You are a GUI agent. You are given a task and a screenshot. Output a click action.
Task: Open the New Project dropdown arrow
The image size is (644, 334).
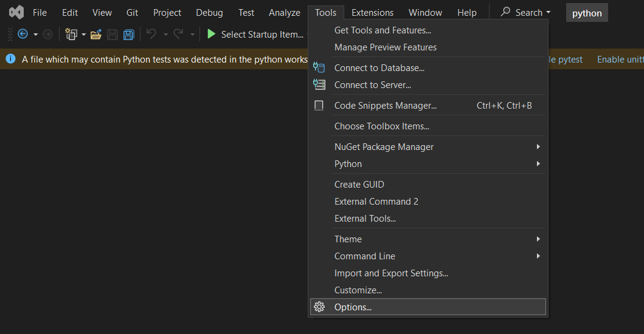pyautogui.click(x=84, y=35)
